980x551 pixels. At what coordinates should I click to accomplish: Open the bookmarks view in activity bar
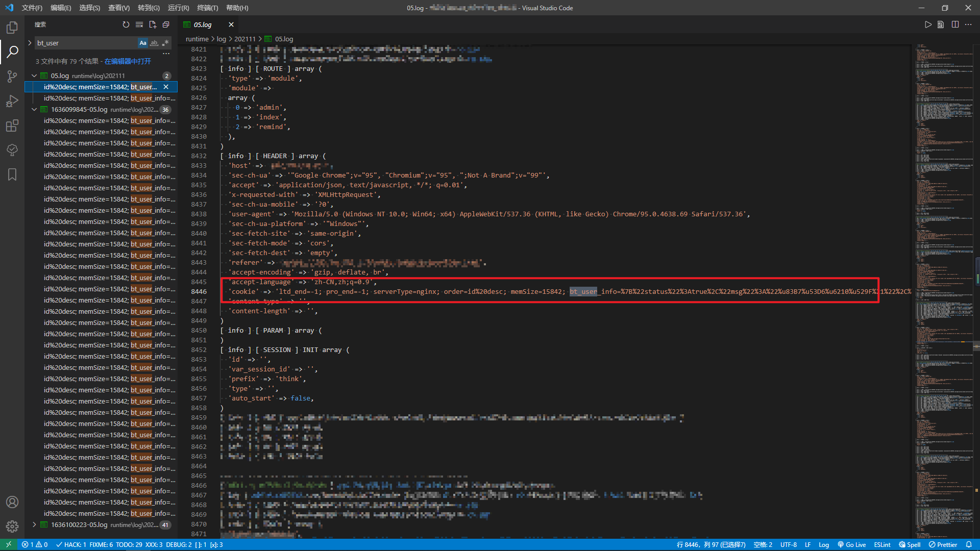click(x=12, y=174)
